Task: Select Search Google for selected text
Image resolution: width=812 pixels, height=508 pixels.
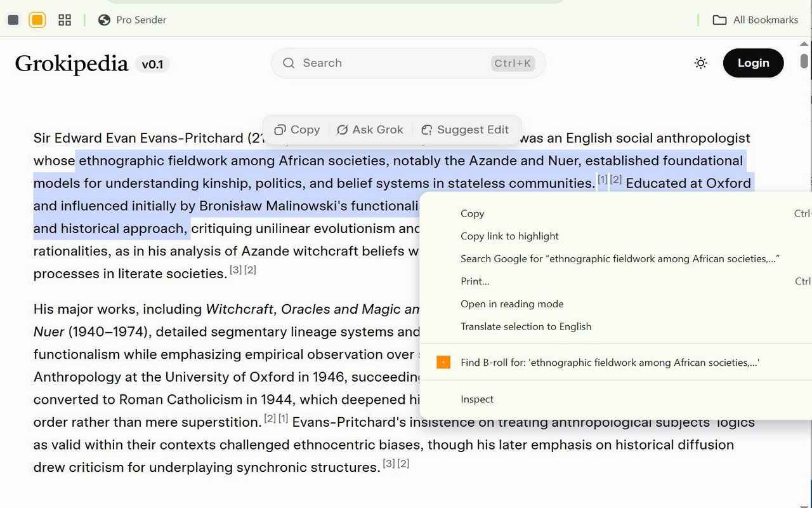Action: 619,258
